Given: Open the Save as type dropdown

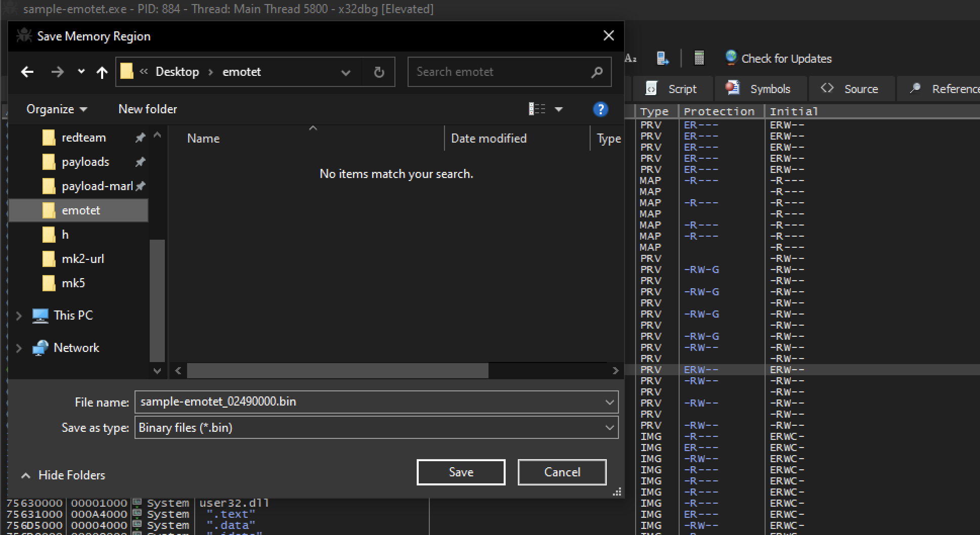Looking at the screenshot, I should click(x=609, y=428).
